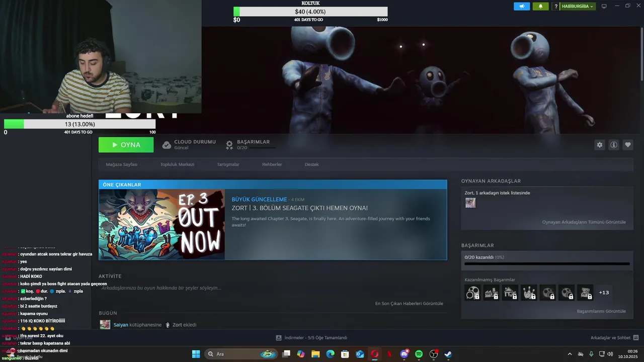644x362 pixels.
Task: Click the green OYNA play button
Action: pyautogui.click(x=126, y=145)
